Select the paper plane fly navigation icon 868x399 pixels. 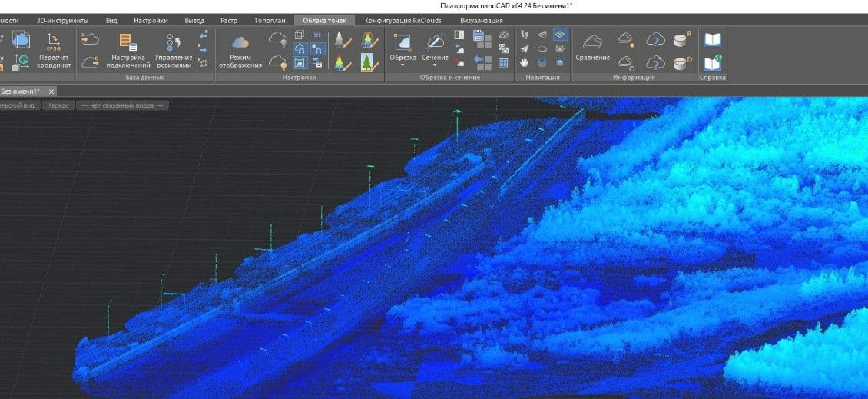pyautogui.click(x=525, y=48)
